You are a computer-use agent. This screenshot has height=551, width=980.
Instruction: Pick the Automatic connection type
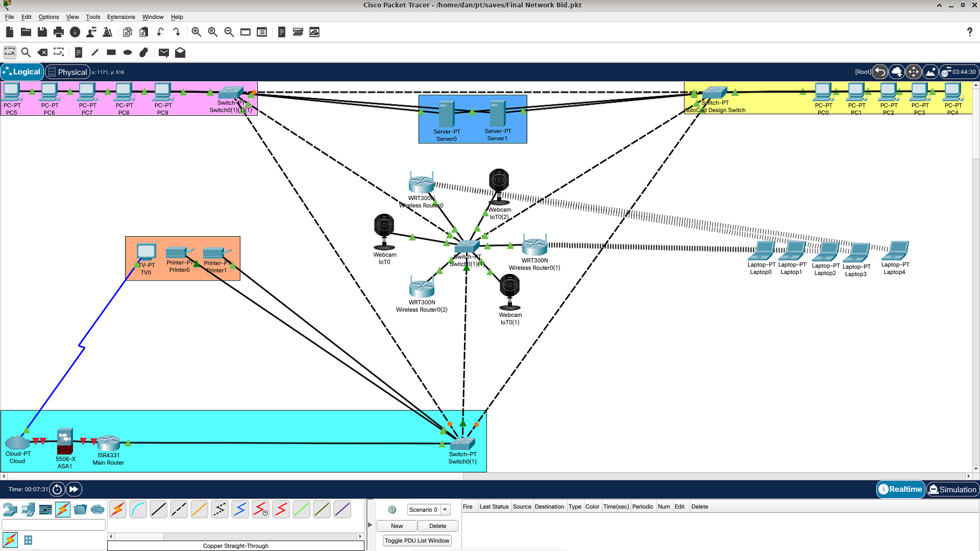[118, 509]
